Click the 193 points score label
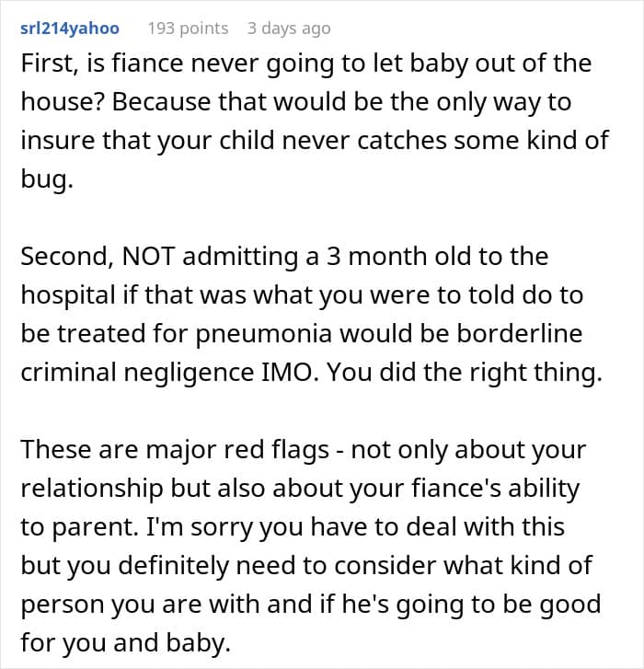The height and width of the screenshot is (669, 644). coord(188,29)
